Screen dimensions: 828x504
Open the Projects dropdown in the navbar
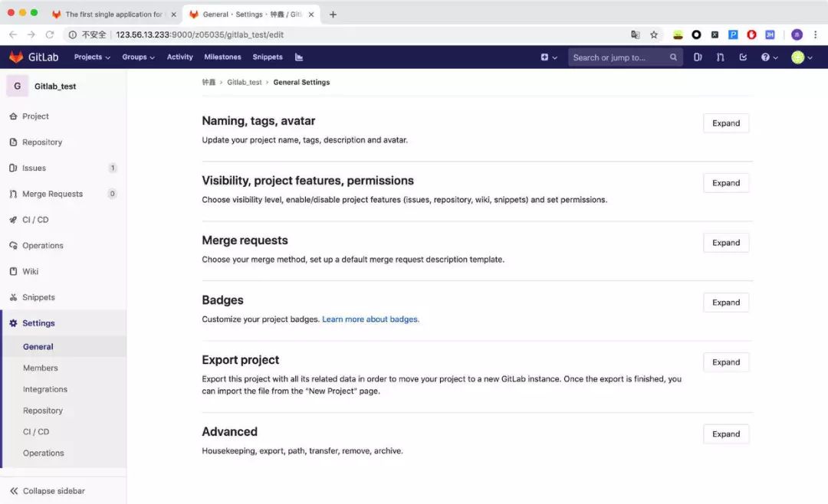pyautogui.click(x=92, y=57)
